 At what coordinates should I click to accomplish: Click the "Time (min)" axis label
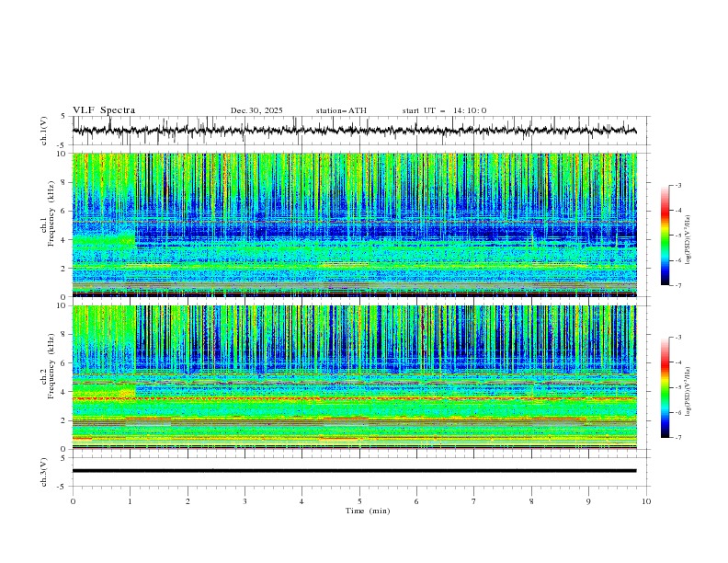368,511
